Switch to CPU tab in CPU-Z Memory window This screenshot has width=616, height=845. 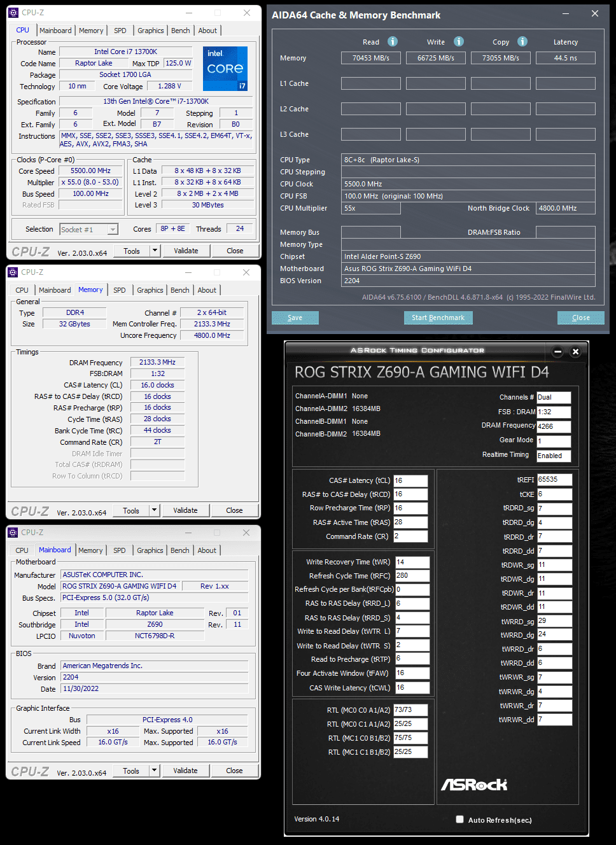click(x=22, y=290)
